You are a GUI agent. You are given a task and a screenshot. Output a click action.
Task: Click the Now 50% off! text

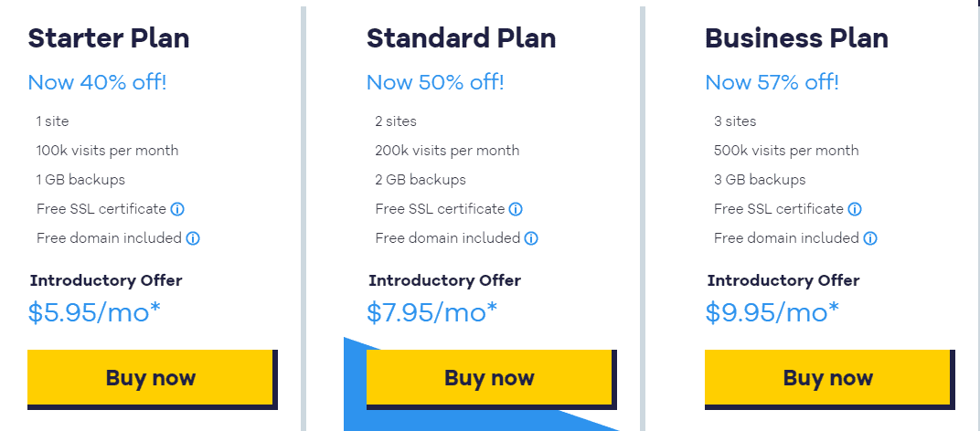coord(435,82)
